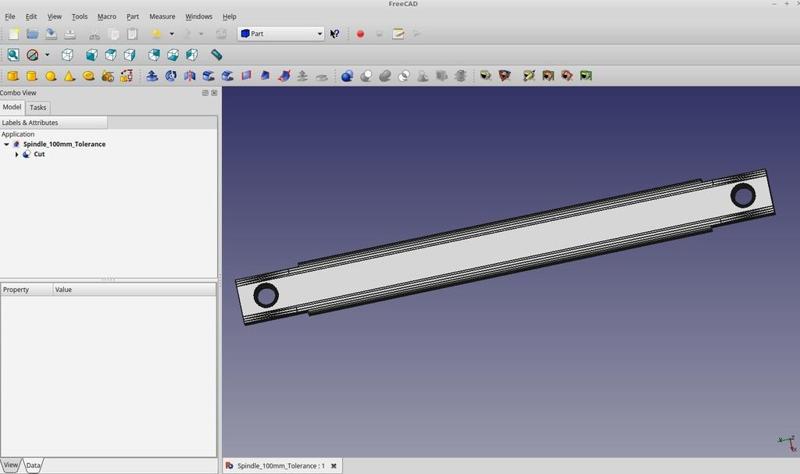Collapse the Spindle_100mm_Tolerance document node

click(7, 144)
